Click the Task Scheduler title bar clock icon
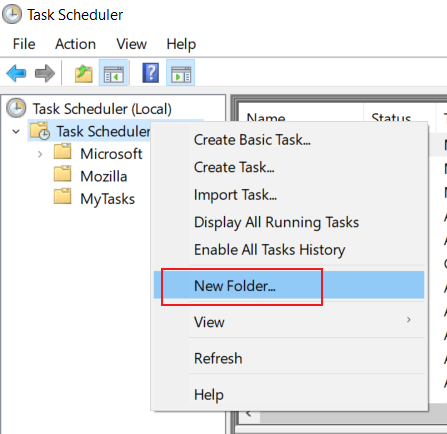Image resolution: width=447 pixels, height=434 pixels. tap(12, 15)
